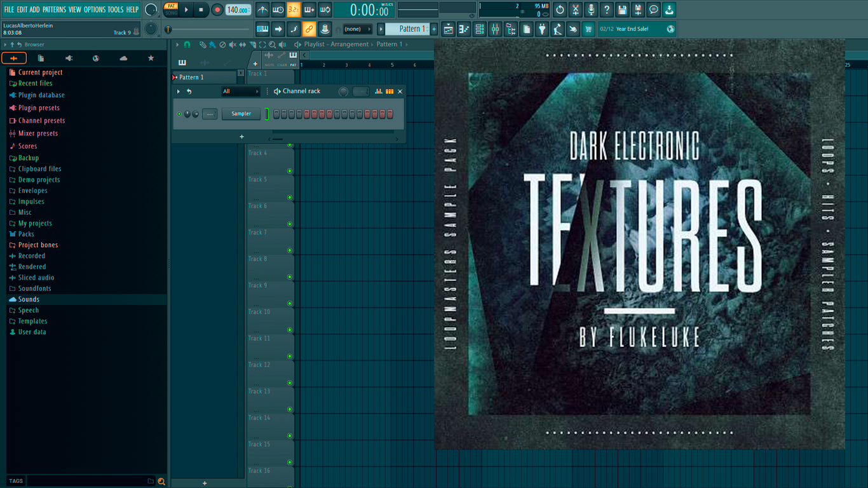Enable wait for input to start playing
Image resolution: width=868 pixels, height=488 pixels.
click(x=278, y=10)
